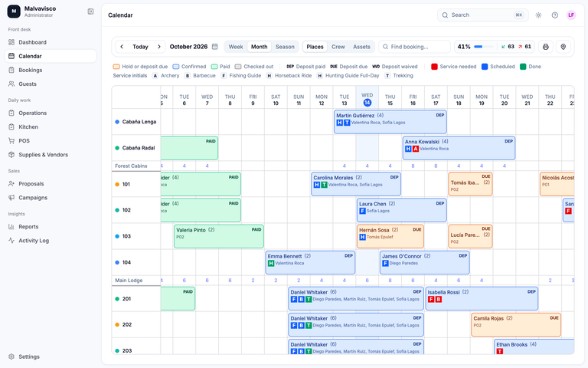Switch to Season view
Viewport: 588px width, 368px height.
(285, 47)
